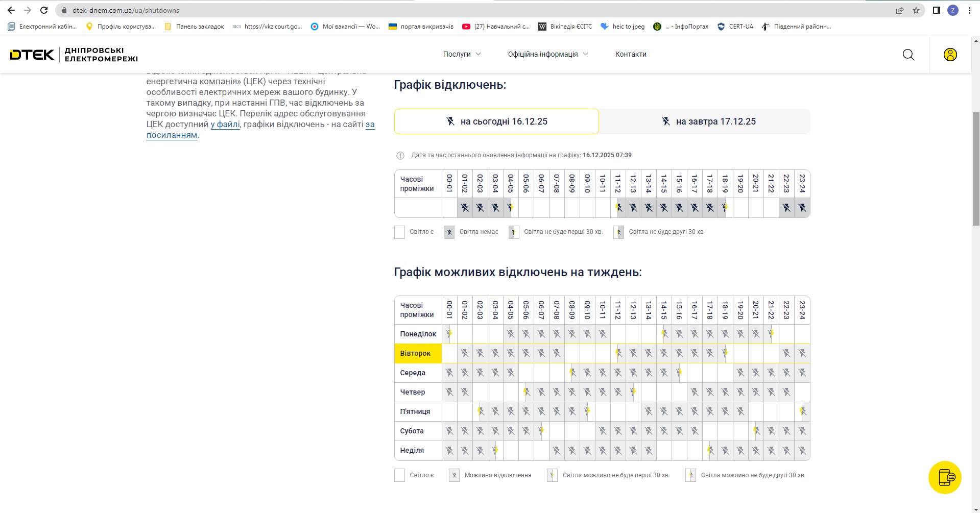
Task: Go back using browser back arrow
Action: (11, 10)
